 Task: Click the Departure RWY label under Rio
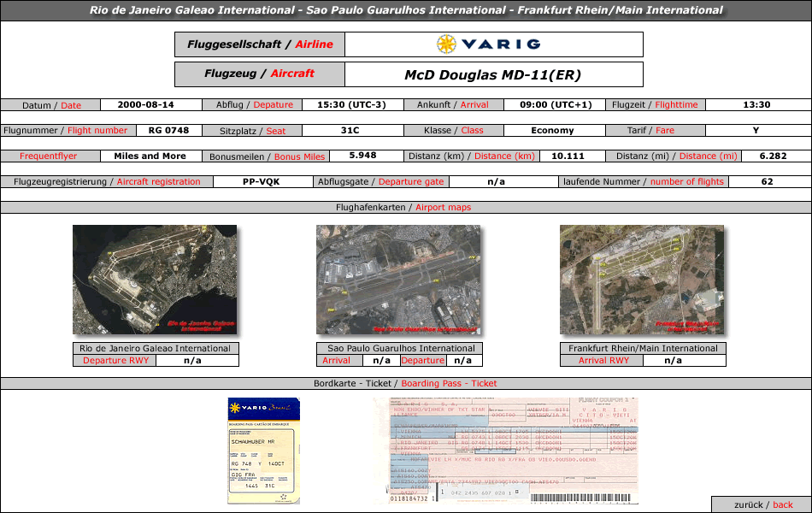[115, 361]
